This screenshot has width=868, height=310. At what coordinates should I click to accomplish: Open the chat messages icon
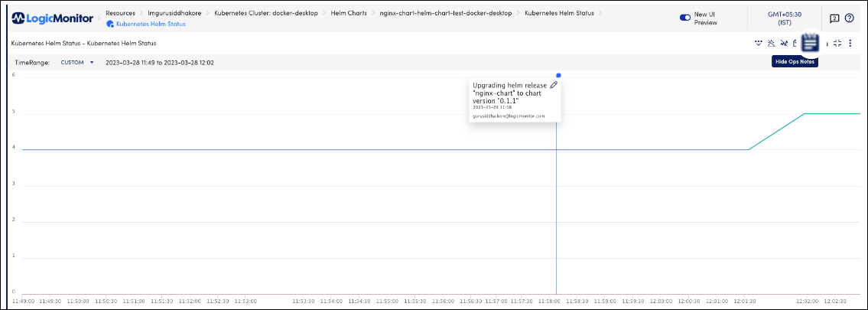834,18
